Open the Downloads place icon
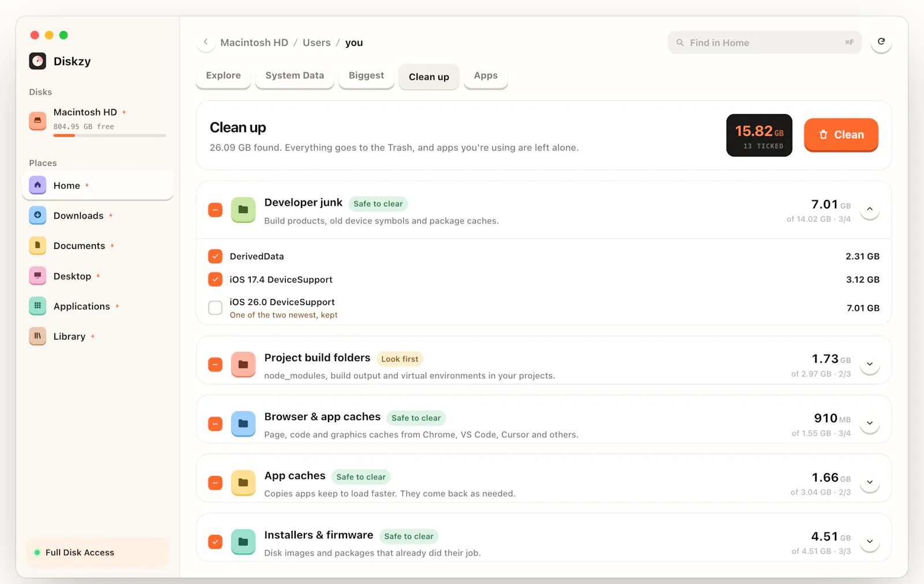This screenshot has height=584, width=924. click(38, 215)
